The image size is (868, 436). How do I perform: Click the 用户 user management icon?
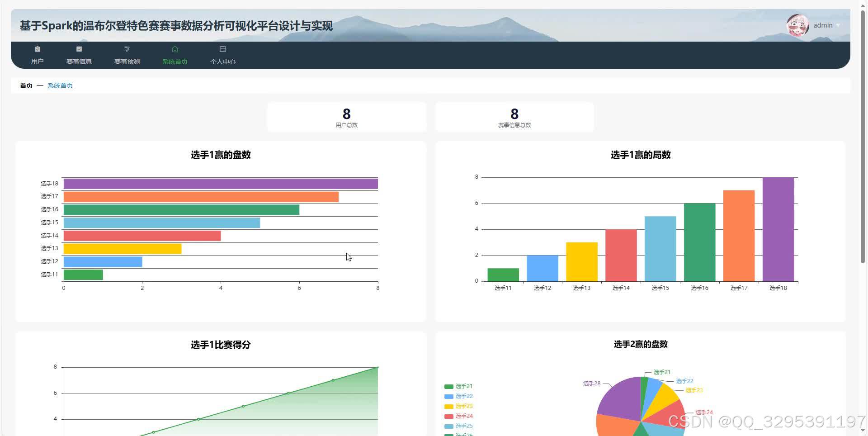[x=38, y=49]
